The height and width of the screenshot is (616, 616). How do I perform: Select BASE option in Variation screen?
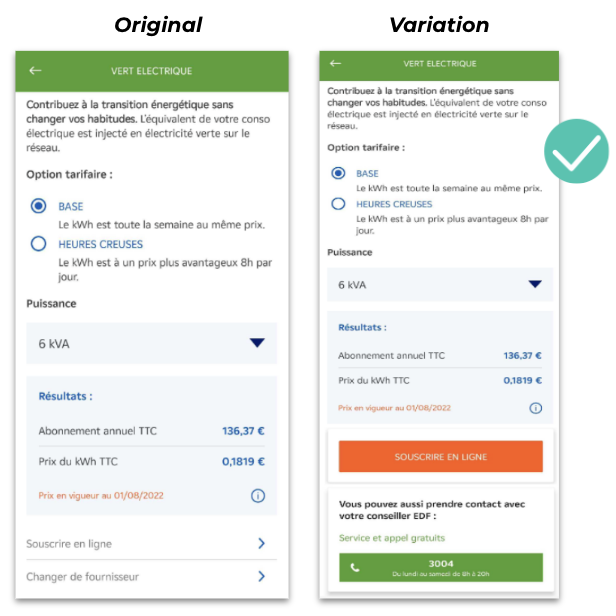pos(339,173)
